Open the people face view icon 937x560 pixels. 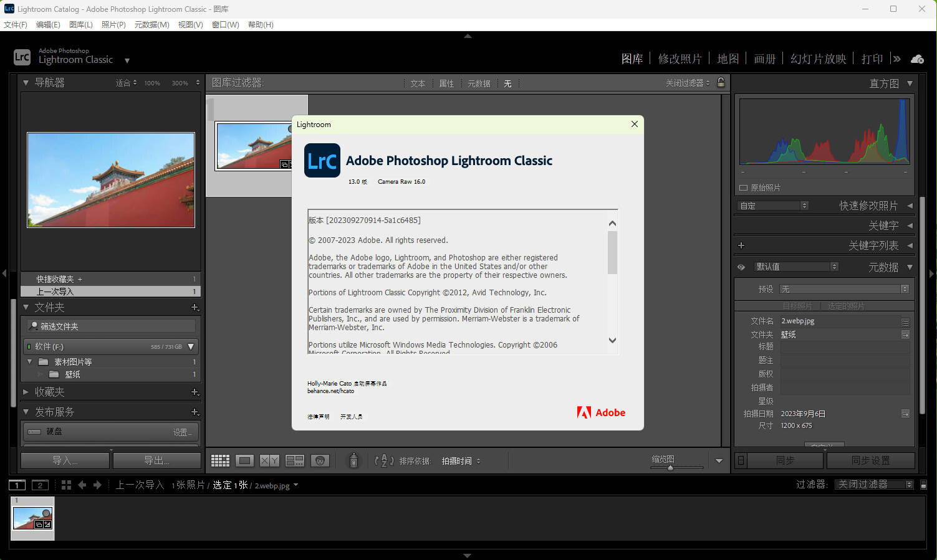320,461
